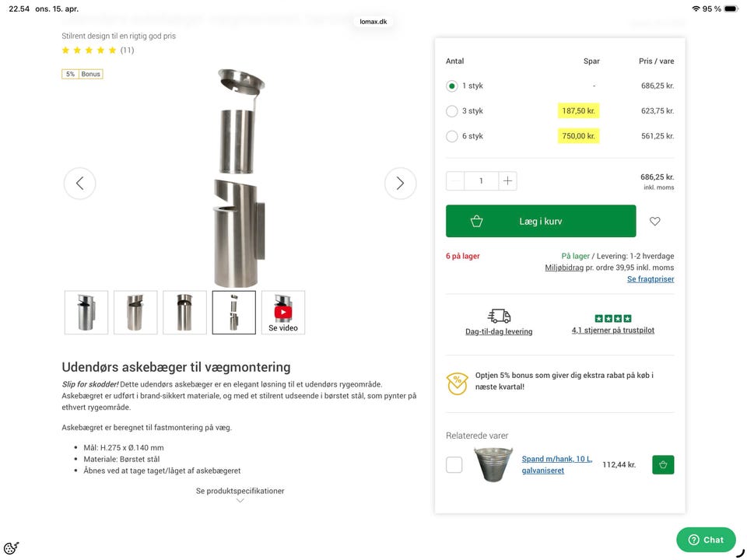Add item to wishlist with heart icon
The image size is (747, 560).
tap(654, 222)
